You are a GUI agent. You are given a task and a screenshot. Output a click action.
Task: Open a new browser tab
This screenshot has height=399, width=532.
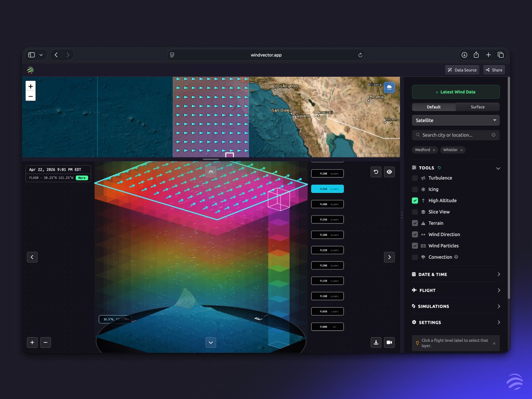click(x=488, y=55)
